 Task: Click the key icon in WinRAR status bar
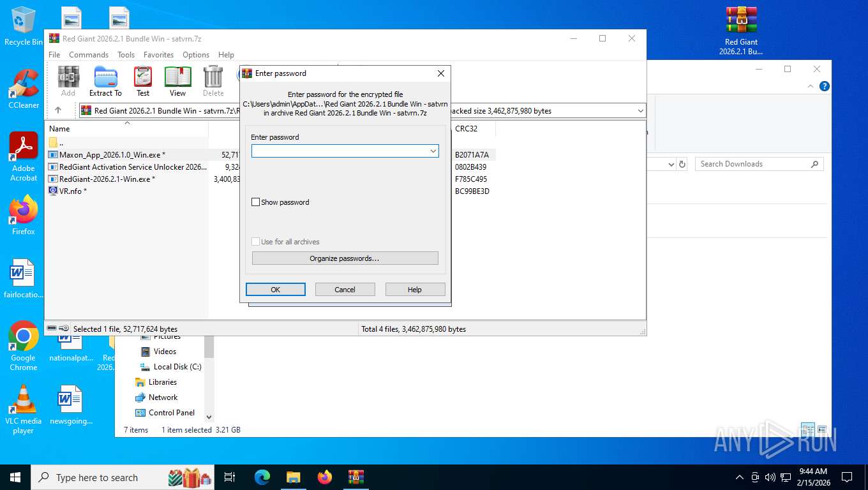click(64, 329)
